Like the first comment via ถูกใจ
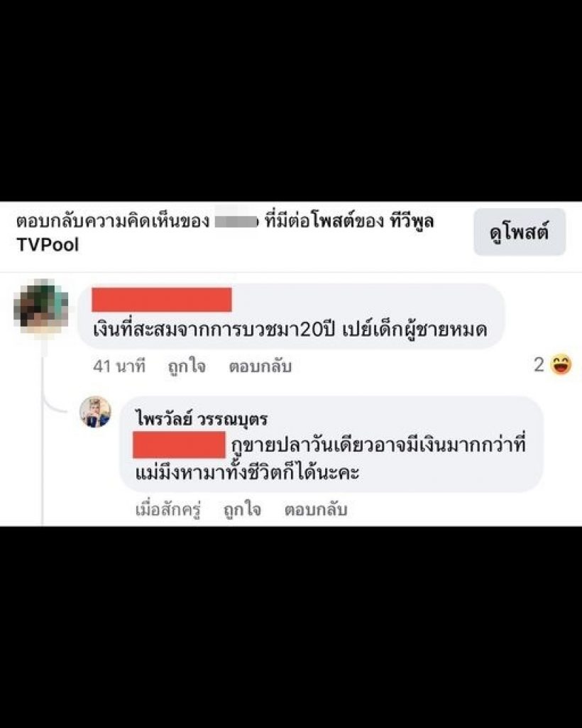The width and height of the screenshot is (582, 728). pos(187,366)
